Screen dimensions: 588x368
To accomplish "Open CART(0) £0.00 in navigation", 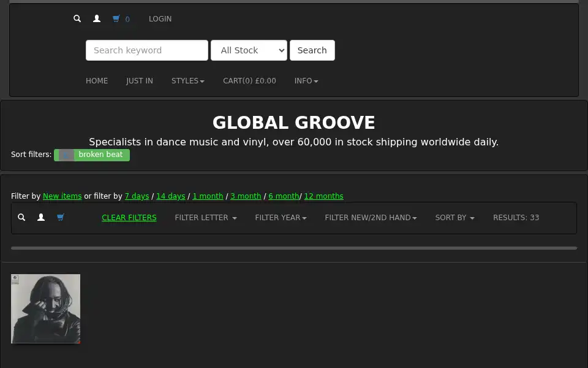I will coord(249,81).
